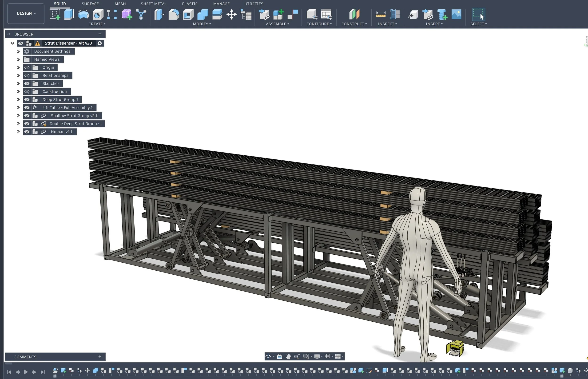Open the DESIGN workspace dropdown
Image resolution: width=588 pixels, height=379 pixels.
click(x=26, y=14)
